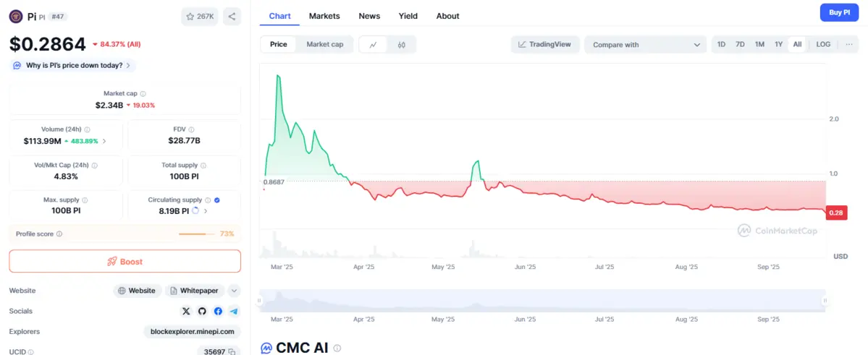The image size is (868, 355).
Task: Toggle the LOG scale option
Action: click(823, 45)
